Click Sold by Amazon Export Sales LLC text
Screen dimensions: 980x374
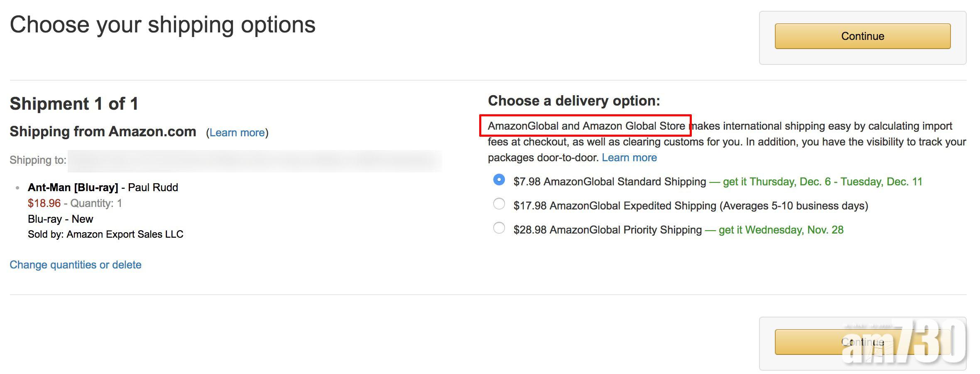(x=105, y=234)
